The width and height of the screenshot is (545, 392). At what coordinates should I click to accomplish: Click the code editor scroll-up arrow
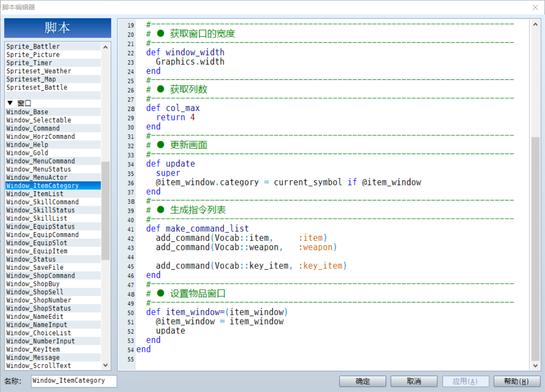(535, 24)
